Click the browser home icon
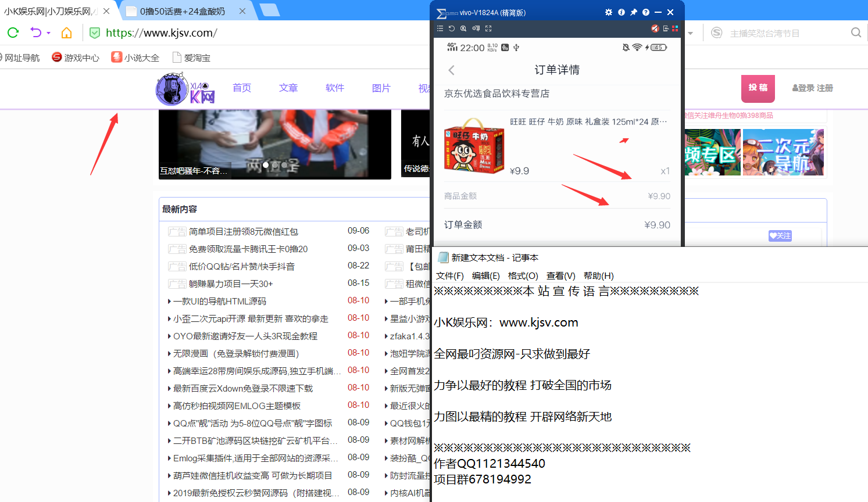Viewport: 868px width, 502px height. pyautogui.click(x=66, y=33)
